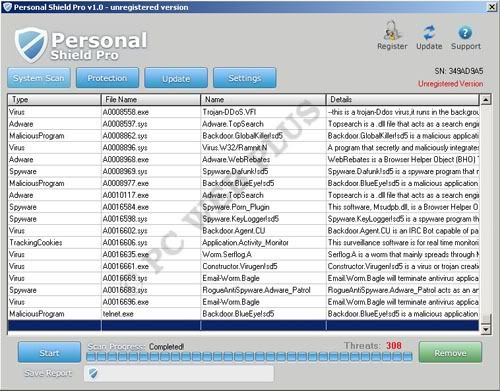500x391 pixels.
Task: Click the small shield icon beside Save Report
Action: (93, 373)
